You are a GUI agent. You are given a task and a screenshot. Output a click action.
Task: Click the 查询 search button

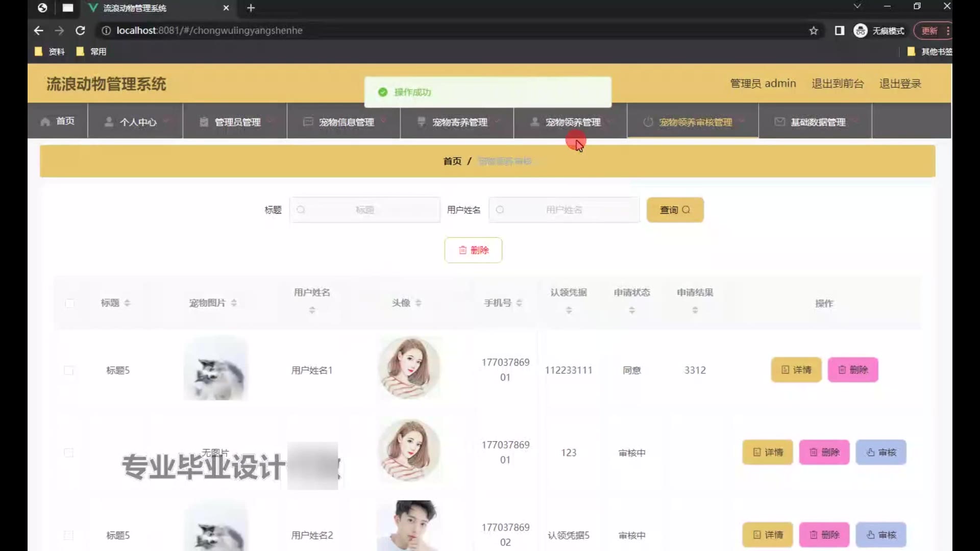(675, 210)
